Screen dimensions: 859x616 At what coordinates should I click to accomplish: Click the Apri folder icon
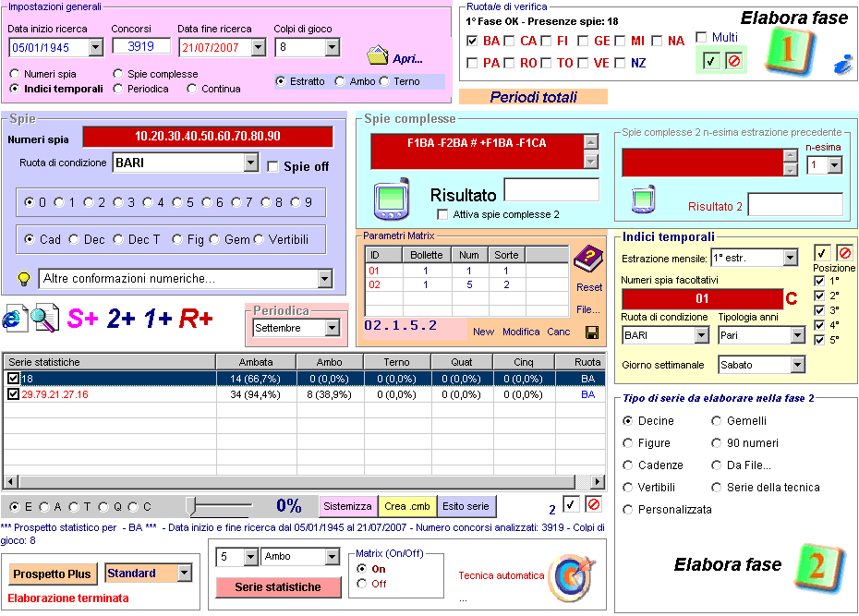coord(378,55)
